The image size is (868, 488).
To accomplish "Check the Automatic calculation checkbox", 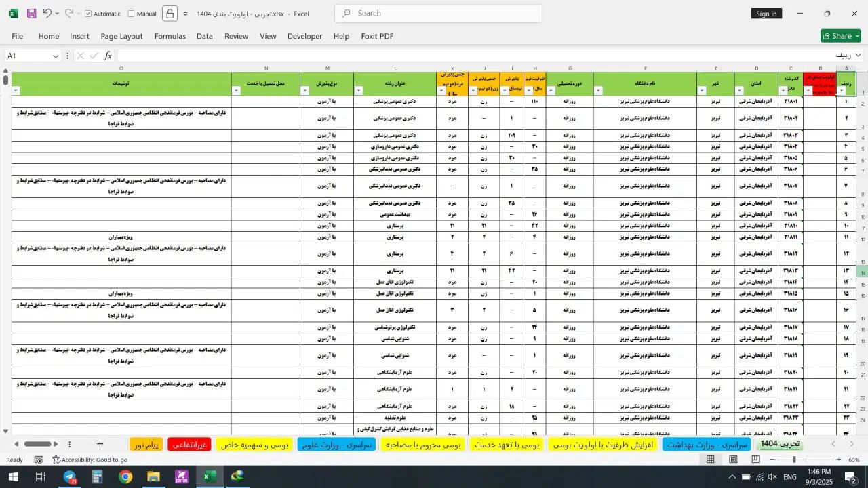I will [x=88, y=14].
